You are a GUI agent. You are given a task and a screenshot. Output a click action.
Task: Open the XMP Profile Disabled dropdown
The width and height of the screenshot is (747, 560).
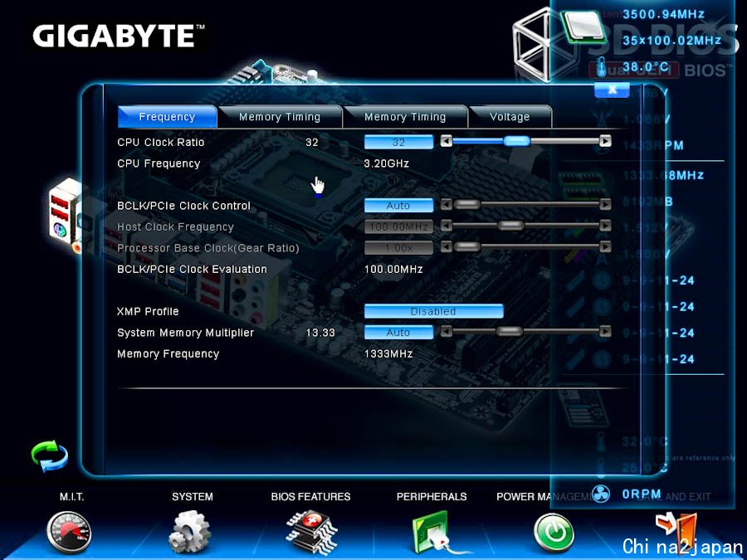pos(433,311)
